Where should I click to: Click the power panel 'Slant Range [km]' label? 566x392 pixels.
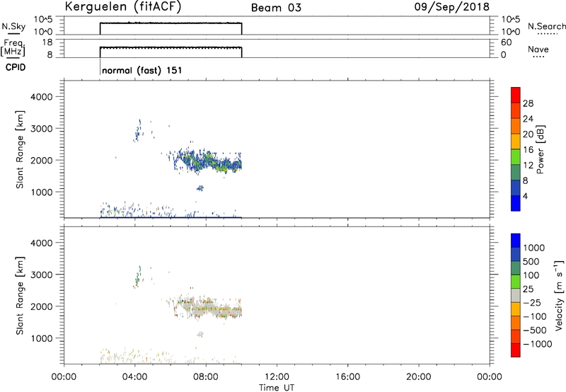[x=20, y=149]
